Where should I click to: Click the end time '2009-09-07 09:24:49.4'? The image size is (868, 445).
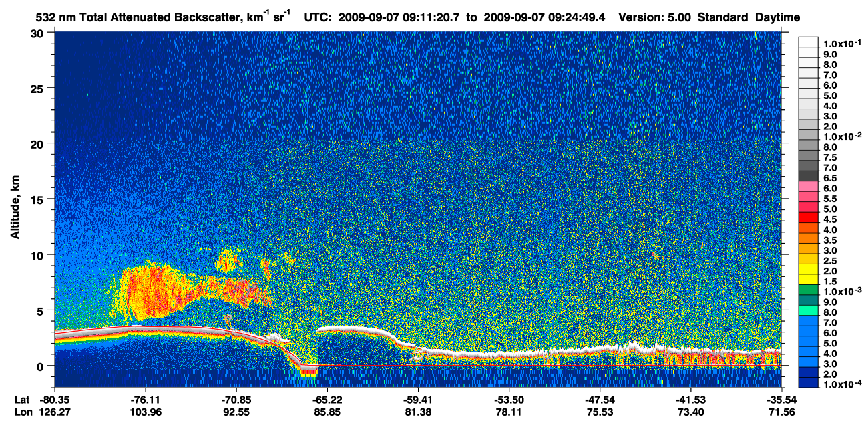544,17
